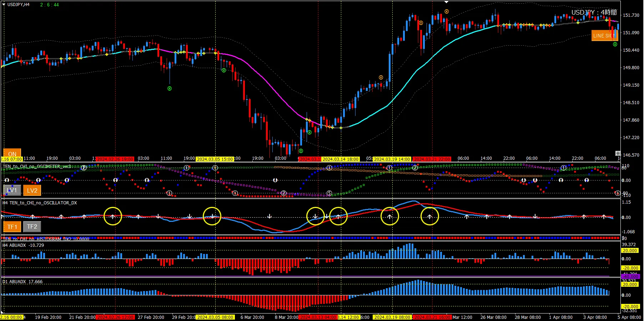Click the chart shift triangle on top edge

point(446,2)
